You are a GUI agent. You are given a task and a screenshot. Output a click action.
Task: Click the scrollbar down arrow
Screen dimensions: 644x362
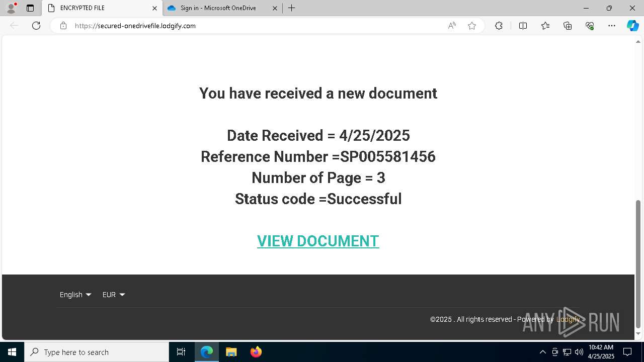click(x=638, y=333)
